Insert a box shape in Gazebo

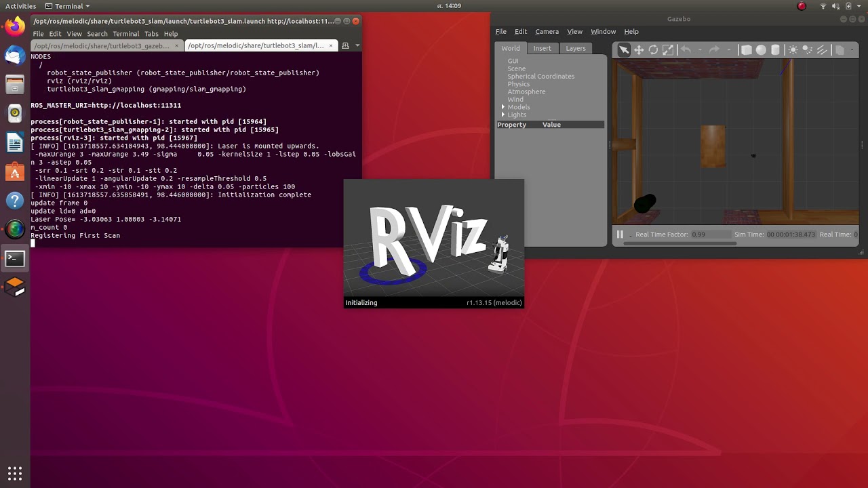point(746,49)
